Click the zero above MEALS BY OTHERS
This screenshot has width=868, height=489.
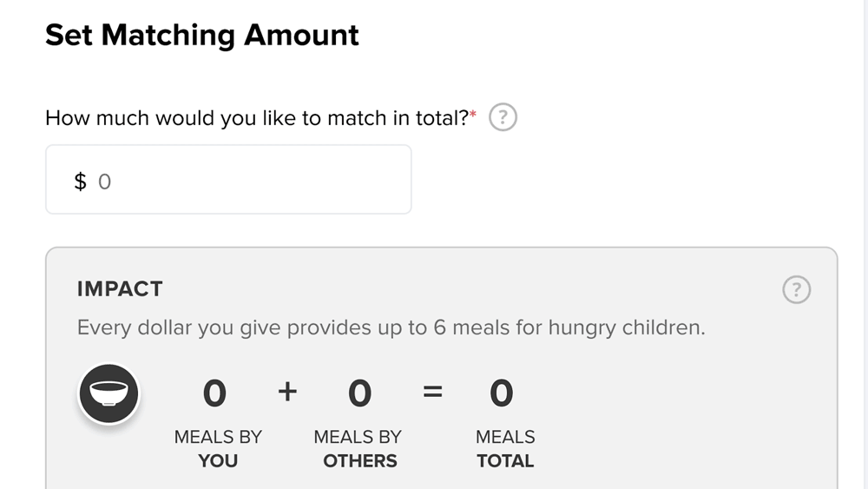point(359,393)
